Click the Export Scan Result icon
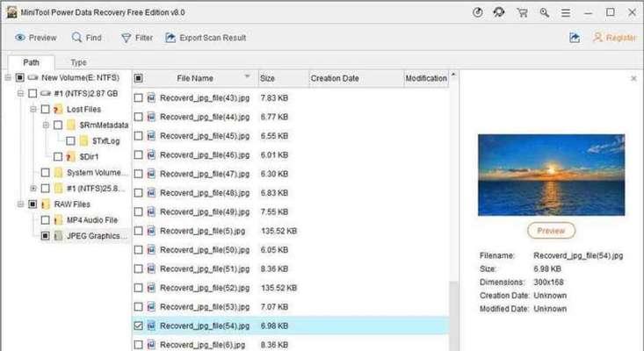Image resolution: width=644 pixels, height=351 pixels. pos(170,38)
